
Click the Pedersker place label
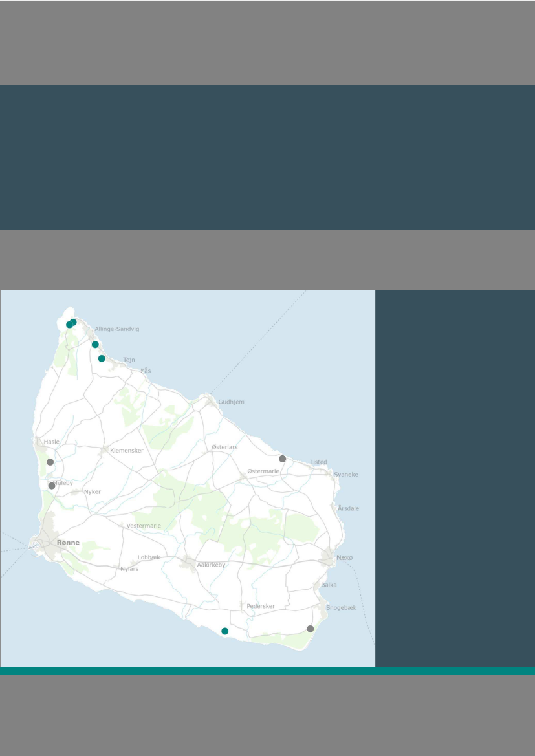pos(261,606)
